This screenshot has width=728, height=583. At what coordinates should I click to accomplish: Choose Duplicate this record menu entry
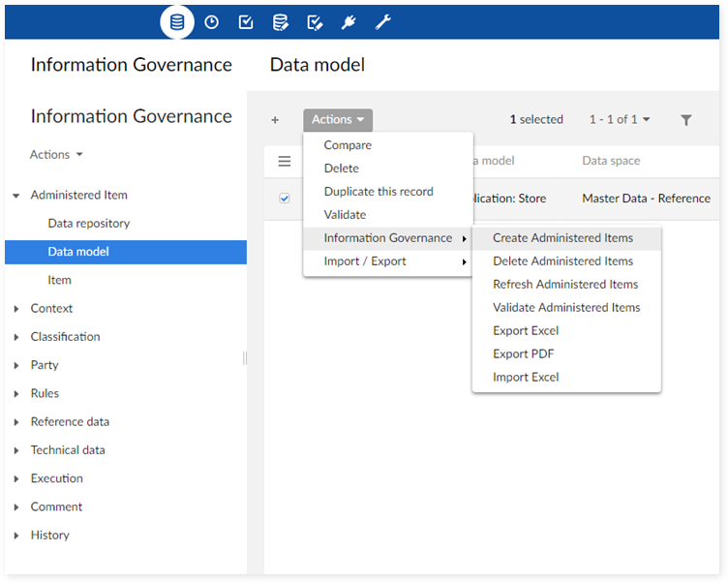point(379,192)
